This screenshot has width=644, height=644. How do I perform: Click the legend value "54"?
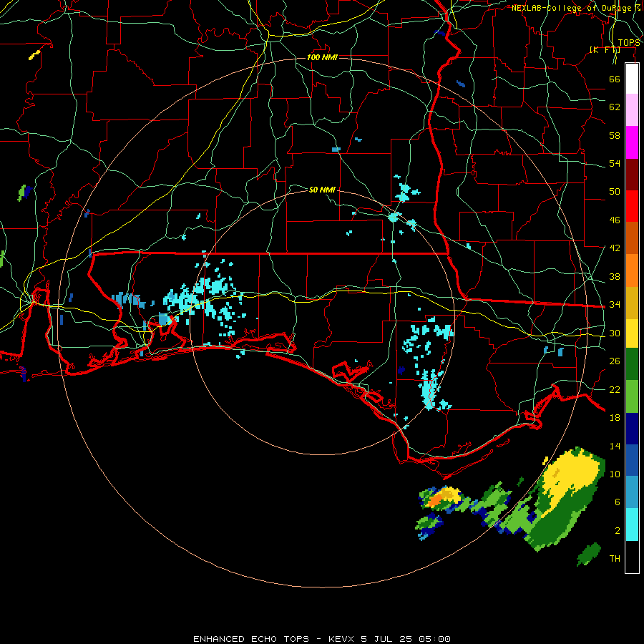(x=615, y=163)
